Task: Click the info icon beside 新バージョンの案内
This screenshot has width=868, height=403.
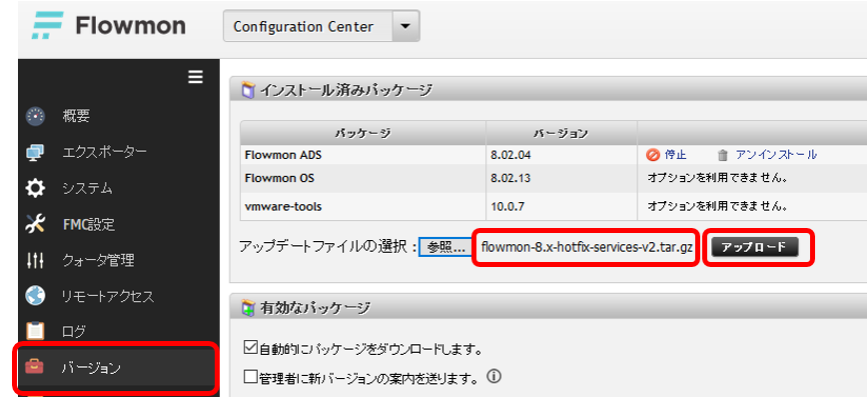Action: tap(493, 378)
